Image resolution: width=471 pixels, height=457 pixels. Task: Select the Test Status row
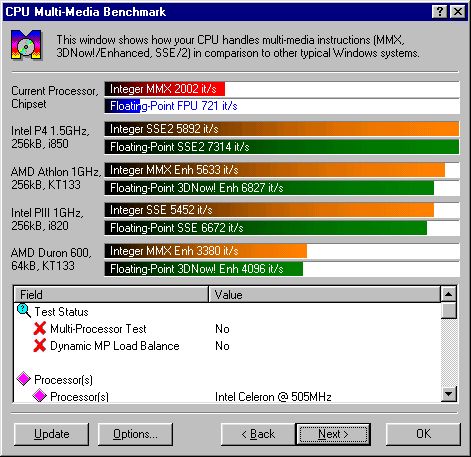coord(227,312)
